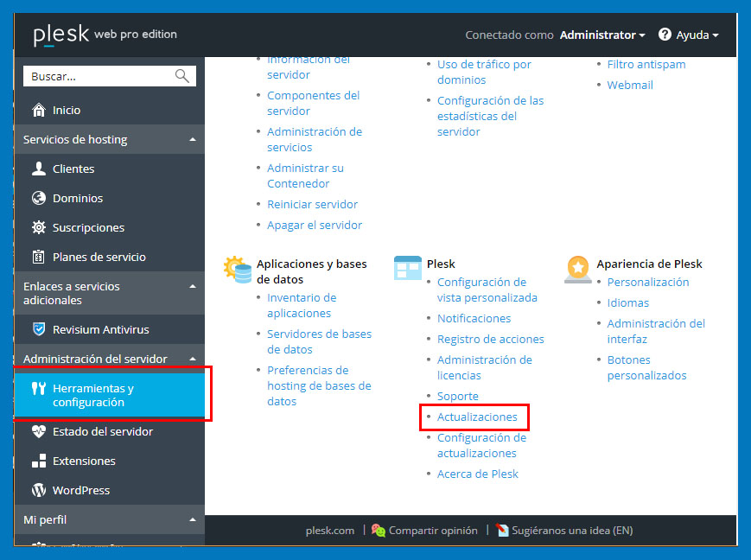
Task: Click the Clientes person icon
Action: (x=38, y=169)
